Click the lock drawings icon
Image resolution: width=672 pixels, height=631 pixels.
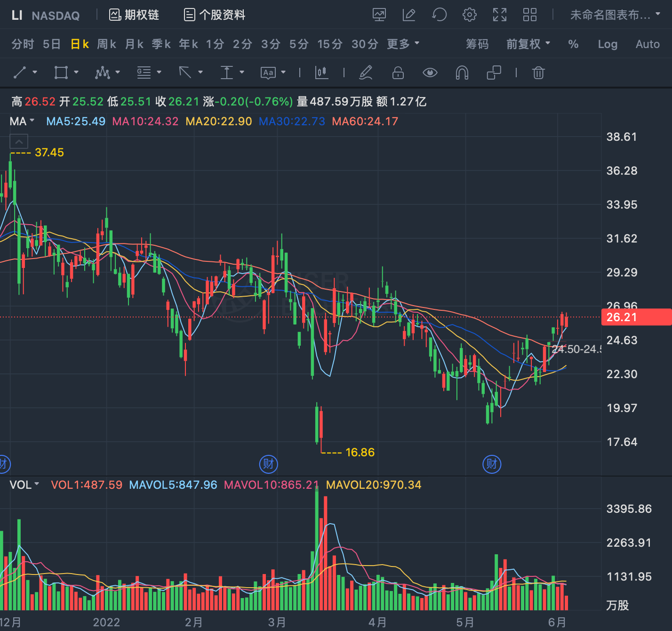tap(398, 73)
